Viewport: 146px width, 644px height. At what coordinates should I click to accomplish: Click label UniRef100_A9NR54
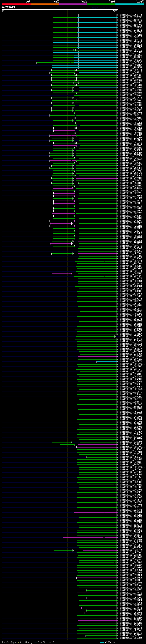(x=131, y=67)
